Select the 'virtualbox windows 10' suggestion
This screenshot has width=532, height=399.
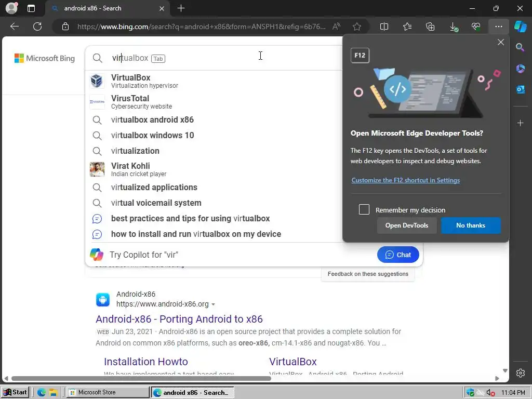coord(214,136)
